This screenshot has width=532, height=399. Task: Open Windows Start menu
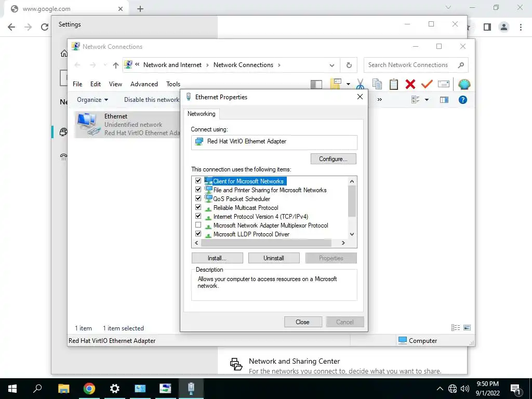click(12, 389)
